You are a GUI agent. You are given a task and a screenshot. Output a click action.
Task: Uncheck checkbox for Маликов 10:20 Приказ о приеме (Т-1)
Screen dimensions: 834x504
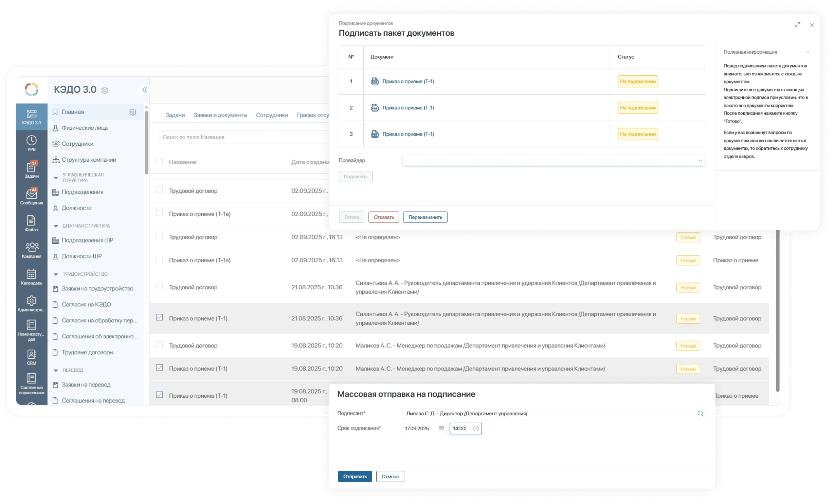pos(159,368)
